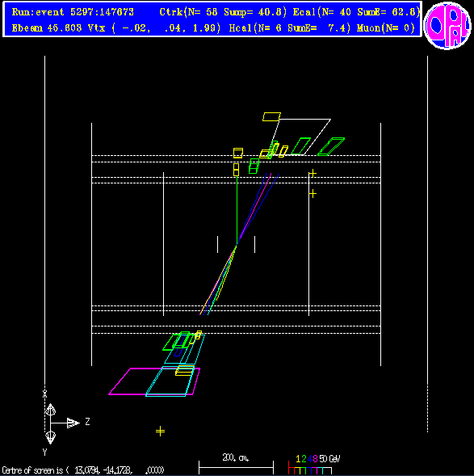Click the uppermost yellow cluster box

(x=271, y=117)
